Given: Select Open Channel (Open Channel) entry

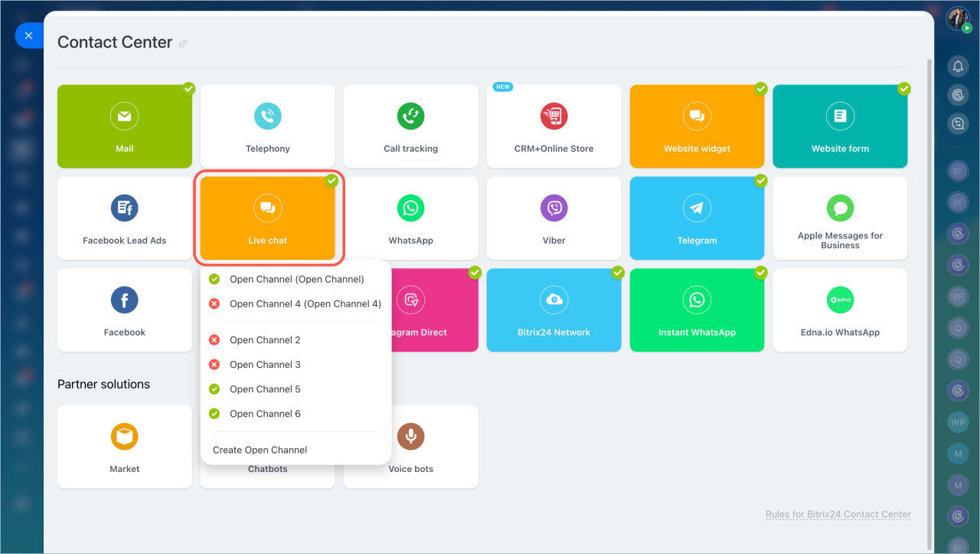Looking at the screenshot, I should 296,279.
